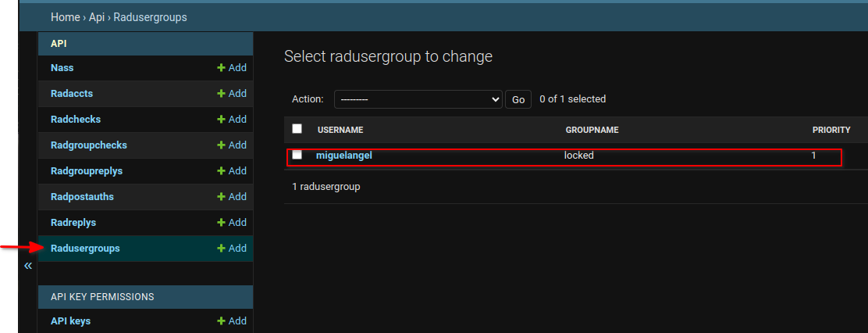868x333 pixels.
Task: Click the Add plus icon beside Radpostauths
Action: [222, 197]
